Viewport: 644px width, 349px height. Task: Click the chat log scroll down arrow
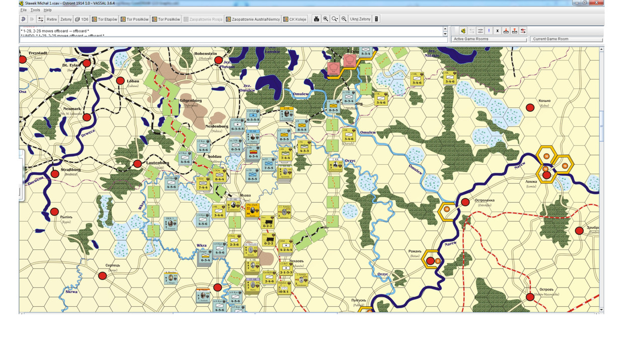445,35
